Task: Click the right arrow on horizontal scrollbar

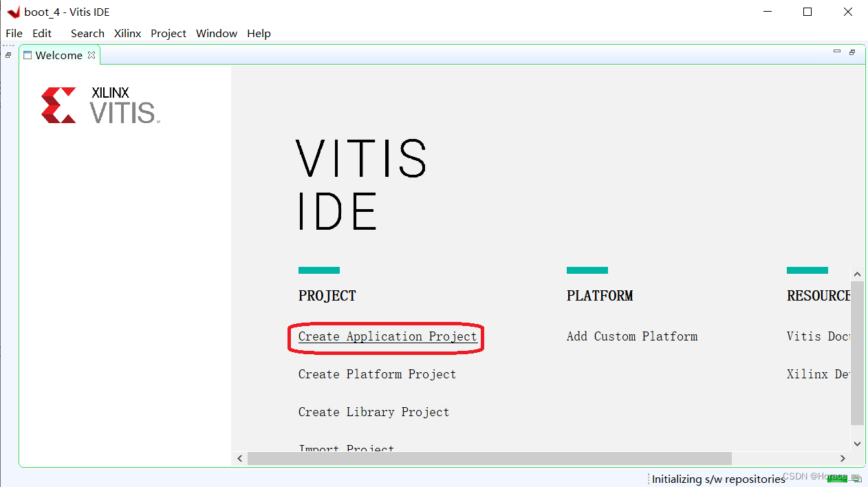Action: click(843, 458)
